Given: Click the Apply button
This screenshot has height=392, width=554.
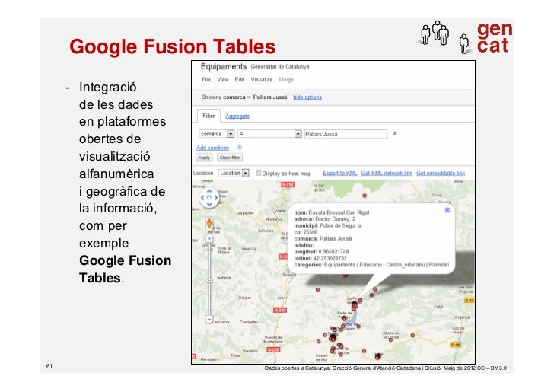Looking at the screenshot, I should pyautogui.click(x=204, y=158).
